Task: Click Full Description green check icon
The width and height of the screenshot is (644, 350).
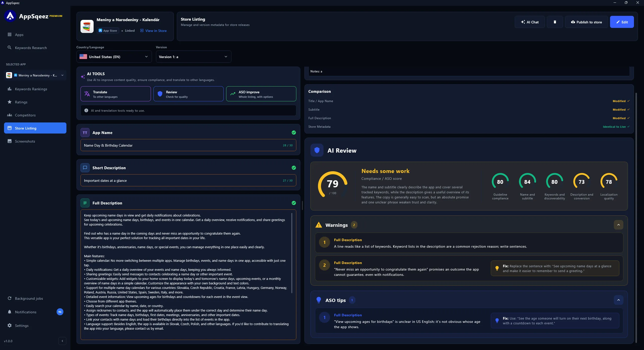Action: tap(294, 203)
